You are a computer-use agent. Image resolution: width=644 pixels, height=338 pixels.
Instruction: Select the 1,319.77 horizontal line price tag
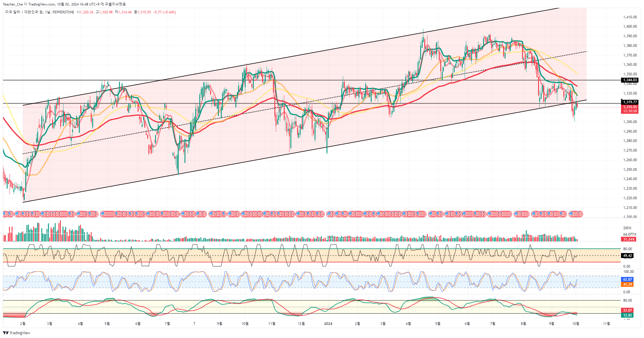tap(630, 102)
